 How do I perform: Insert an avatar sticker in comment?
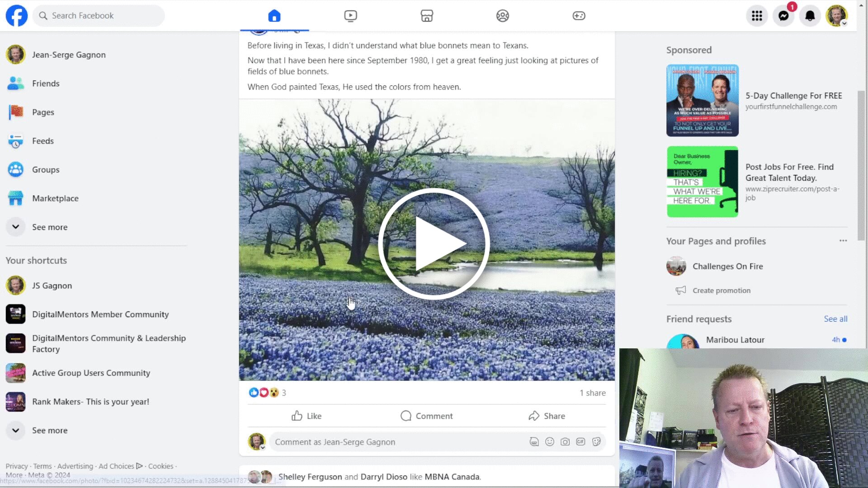(534, 442)
